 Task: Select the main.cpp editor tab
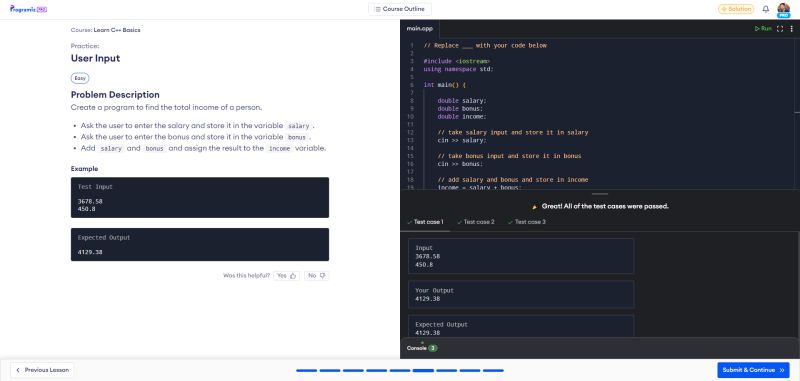pos(419,29)
